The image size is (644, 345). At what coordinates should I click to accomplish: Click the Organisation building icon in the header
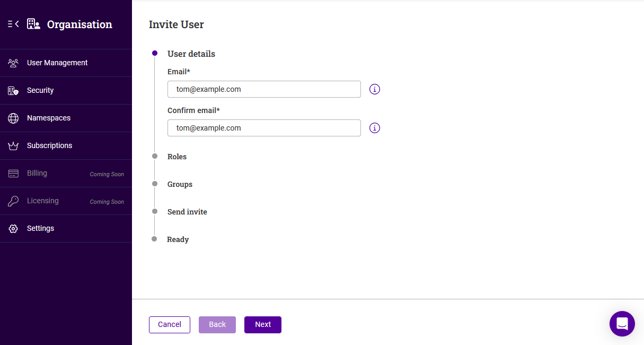pyautogui.click(x=33, y=24)
